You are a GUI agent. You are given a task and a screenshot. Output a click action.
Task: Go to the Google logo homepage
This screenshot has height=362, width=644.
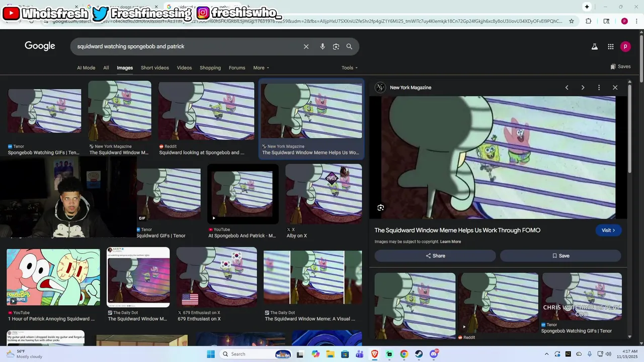pos(40,46)
